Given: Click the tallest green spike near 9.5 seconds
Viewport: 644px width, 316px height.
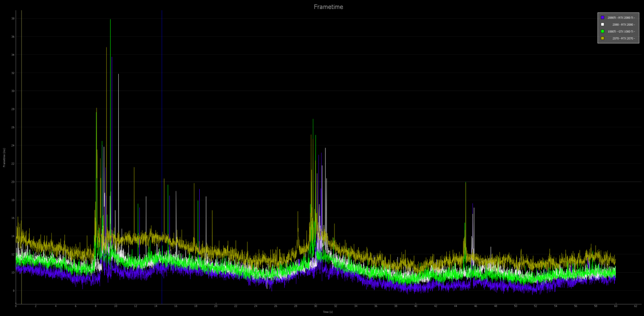Looking at the screenshot, I should (x=110, y=20).
